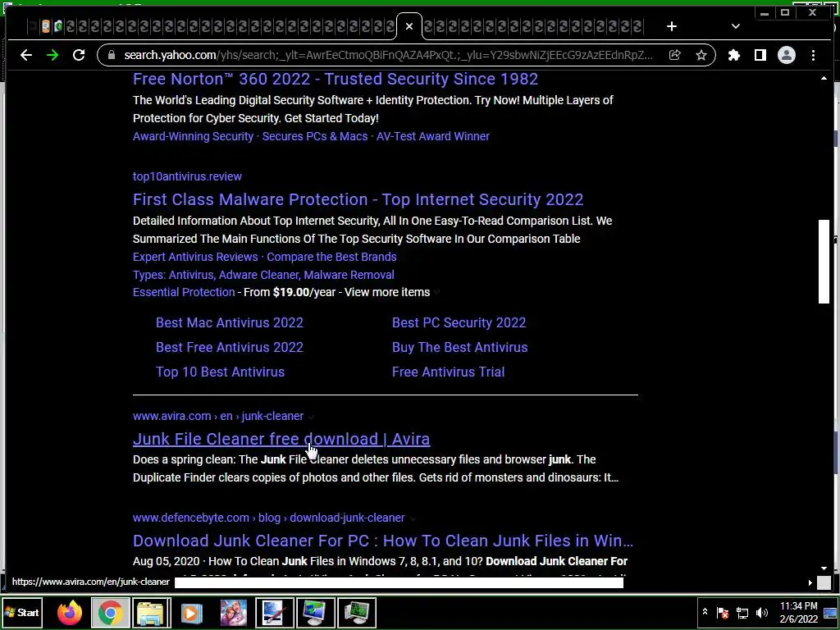The image size is (840, 630).
Task: Click the address bar URL
Action: [x=388, y=55]
